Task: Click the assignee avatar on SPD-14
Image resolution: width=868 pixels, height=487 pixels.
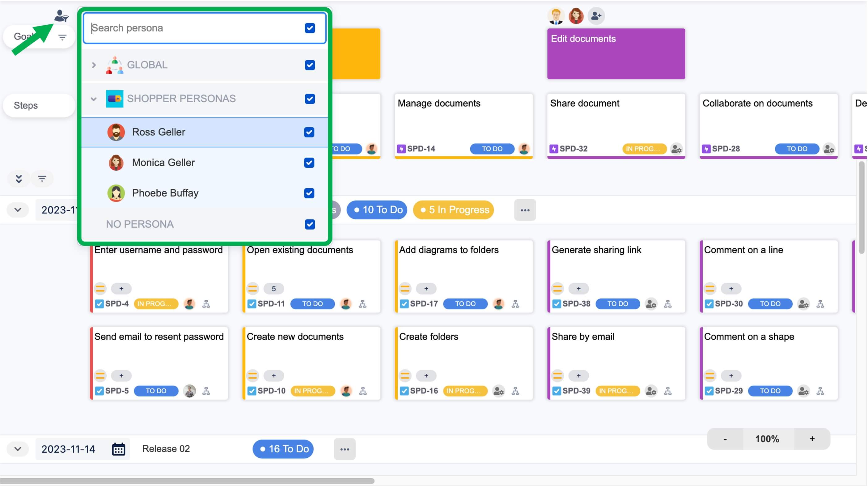Action: 524,149
